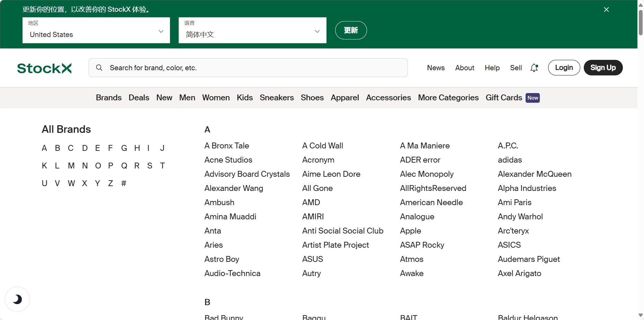
Task: Open the Shoes menu
Action: coord(312,98)
